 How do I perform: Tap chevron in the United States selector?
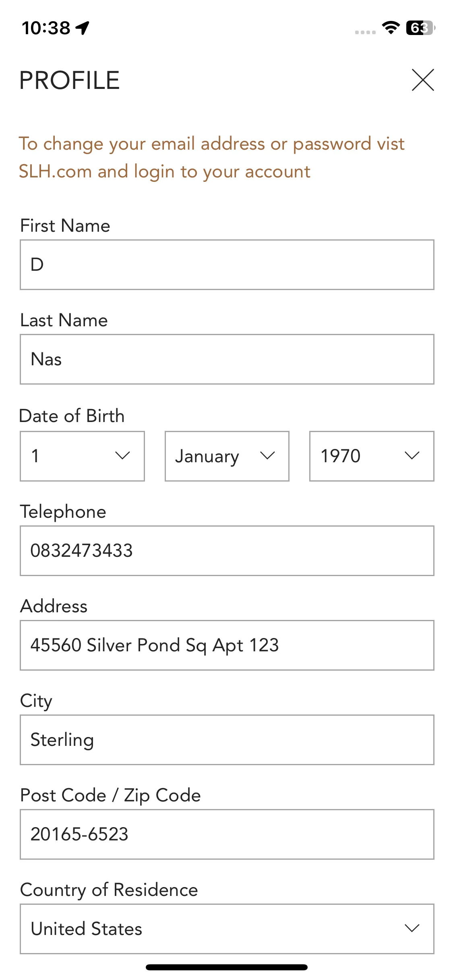click(412, 929)
